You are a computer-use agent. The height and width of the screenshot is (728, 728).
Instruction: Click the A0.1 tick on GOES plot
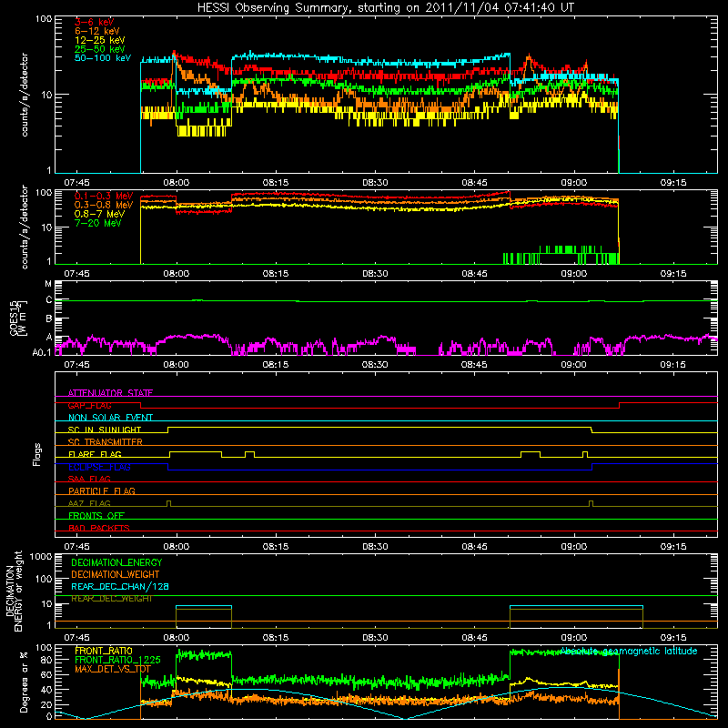[x=42, y=353]
